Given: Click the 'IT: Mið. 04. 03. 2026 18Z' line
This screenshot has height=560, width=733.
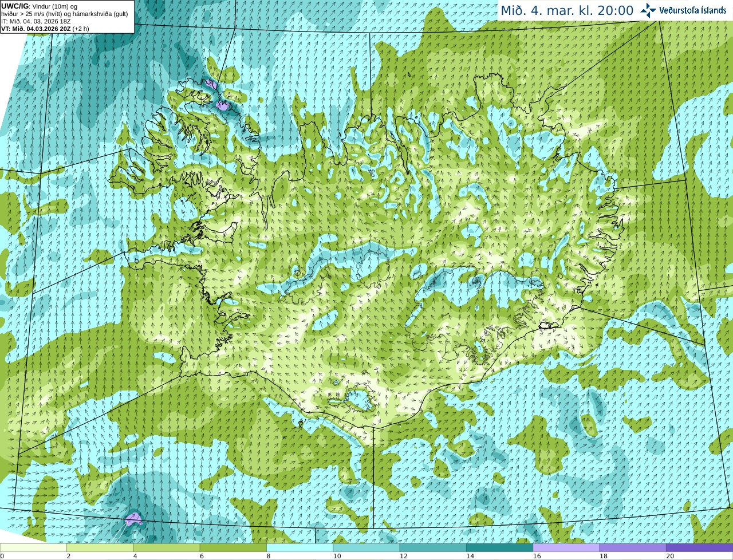Looking at the screenshot, I should 36,21.
